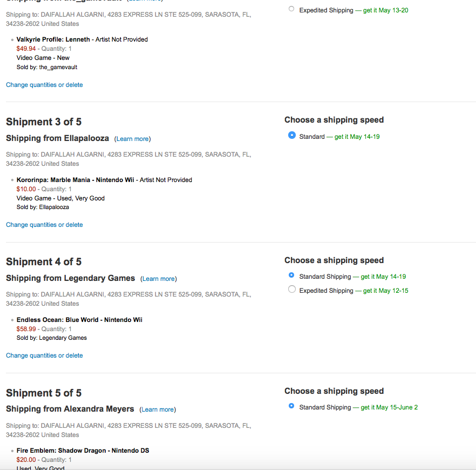Click the Shipment 4 of 5 heading
The image size is (476, 470).
pos(44,262)
